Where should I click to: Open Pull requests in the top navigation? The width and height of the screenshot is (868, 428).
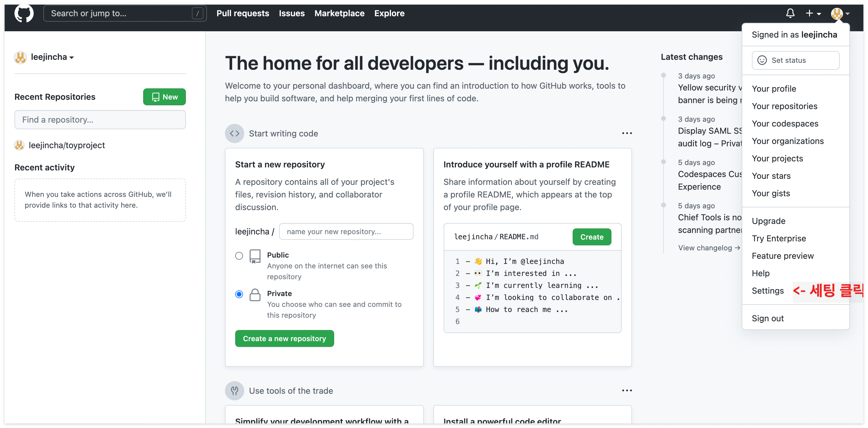[243, 14]
